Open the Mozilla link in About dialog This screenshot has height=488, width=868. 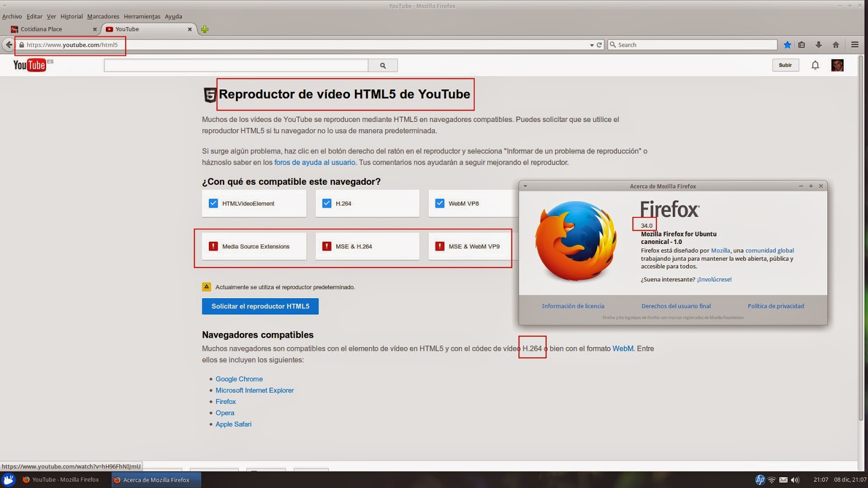720,251
